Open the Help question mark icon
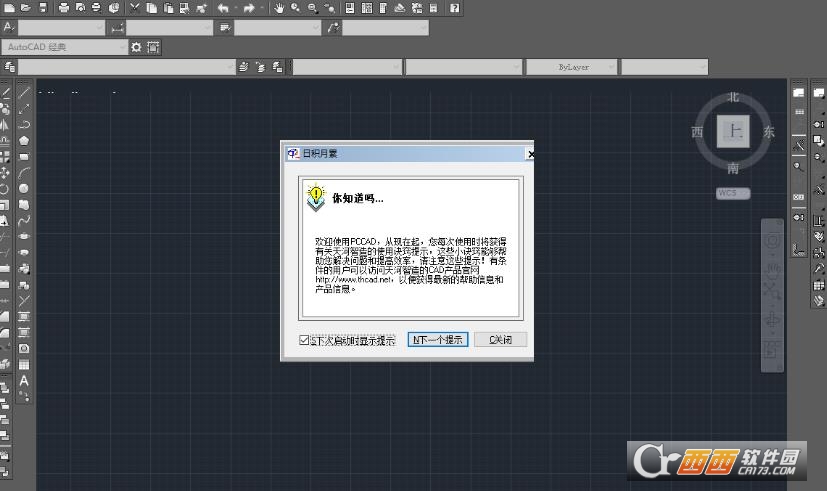This screenshot has height=491, width=827. point(455,8)
